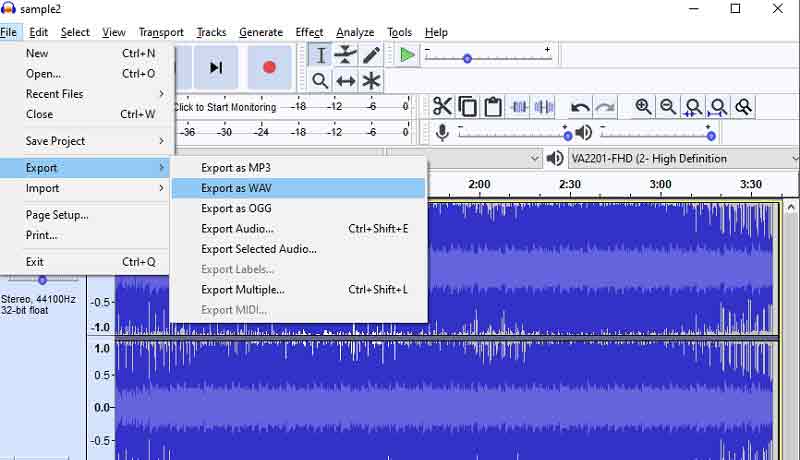Select the Zoom magnifier tool
This screenshot has height=460, width=800.
[x=320, y=81]
